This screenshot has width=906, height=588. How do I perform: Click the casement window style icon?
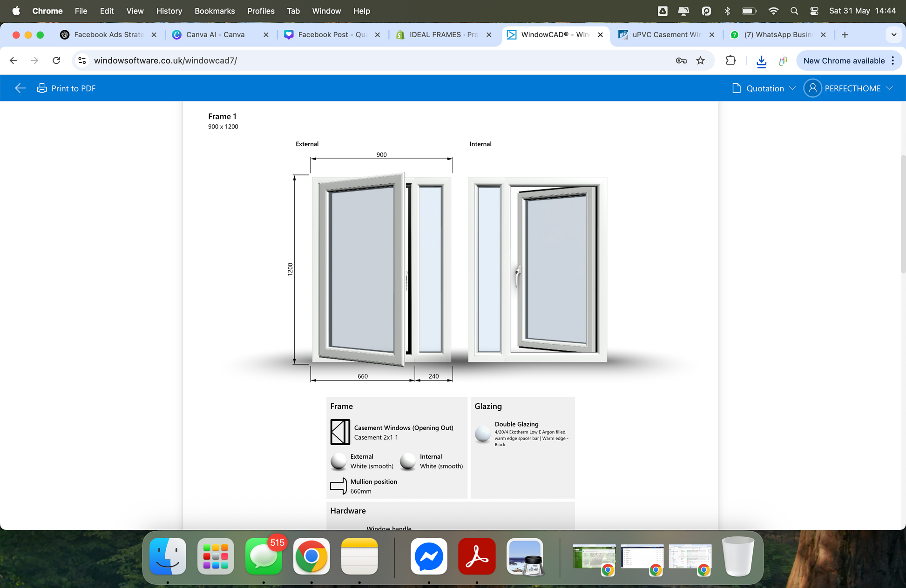point(340,432)
